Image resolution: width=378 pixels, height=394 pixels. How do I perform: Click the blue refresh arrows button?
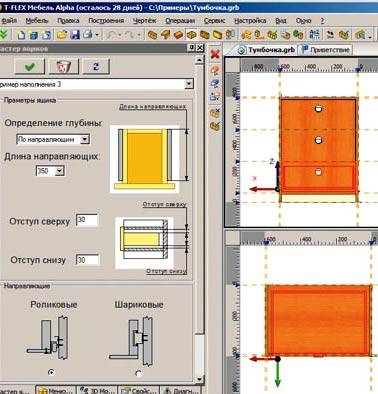click(96, 67)
